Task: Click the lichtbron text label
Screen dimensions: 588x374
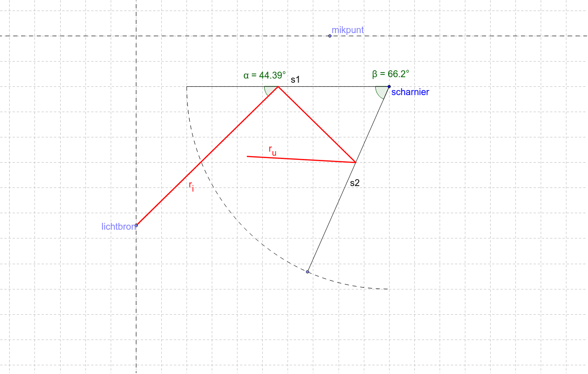Action: 118,226
